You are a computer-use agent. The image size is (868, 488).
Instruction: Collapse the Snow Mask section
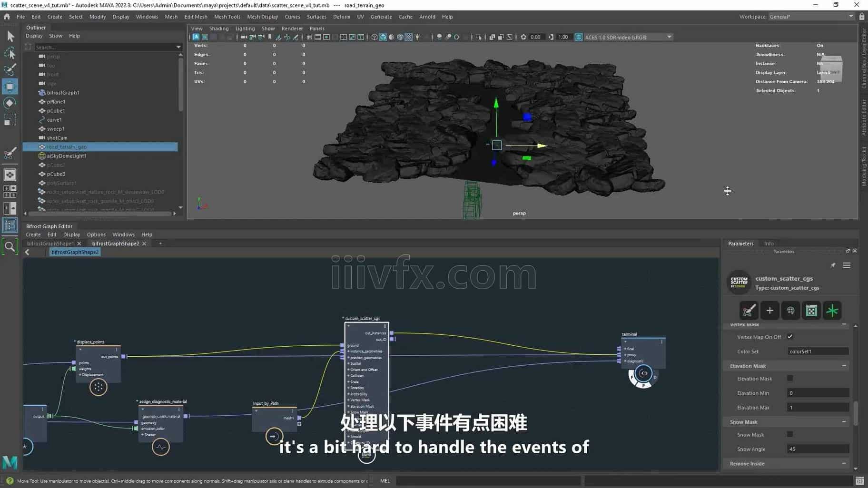coord(844,422)
